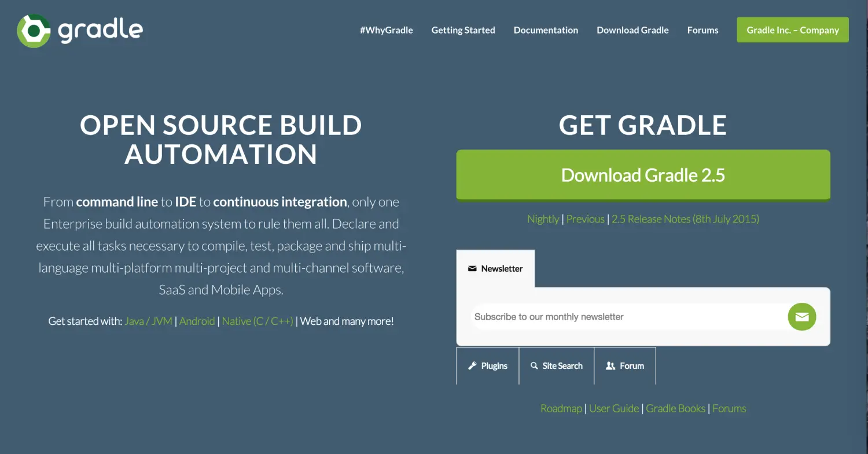Open Java / JVM getting started link
The height and width of the screenshot is (454, 868).
pos(148,321)
